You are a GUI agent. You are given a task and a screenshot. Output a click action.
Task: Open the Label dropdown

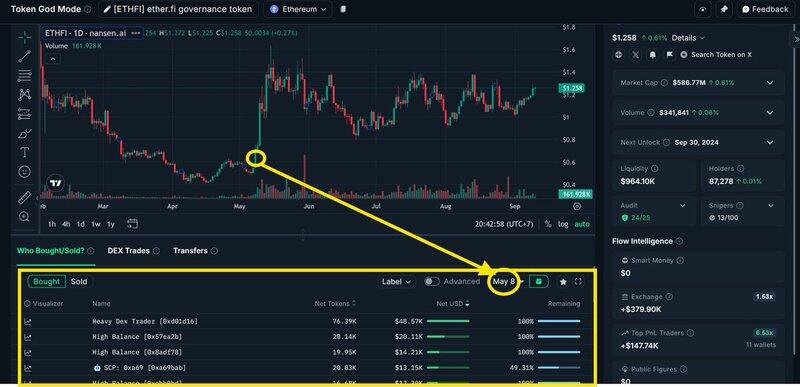[396, 281]
